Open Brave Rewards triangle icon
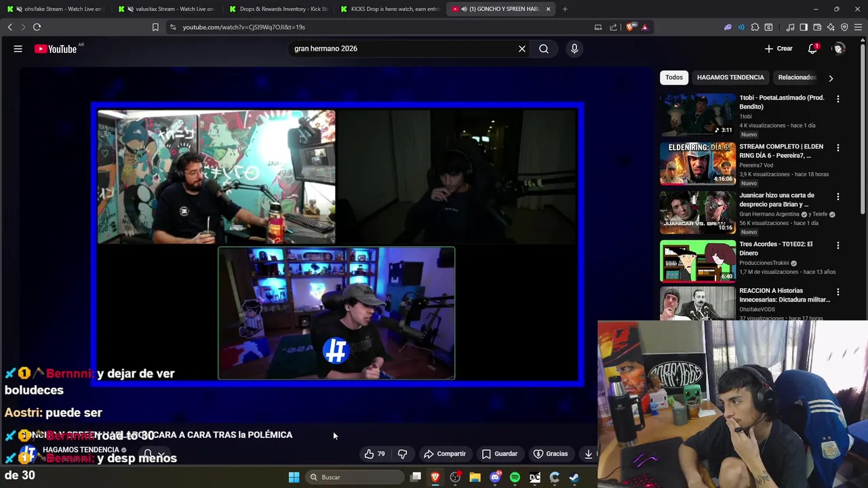Screen dimensions: 868x488 click(644, 27)
